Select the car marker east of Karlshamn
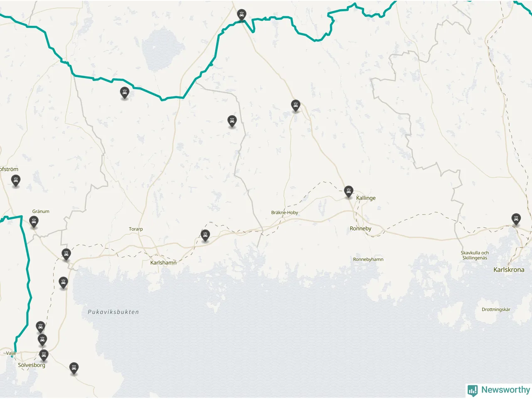Screen dimensions: 532x399 (205, 235)
